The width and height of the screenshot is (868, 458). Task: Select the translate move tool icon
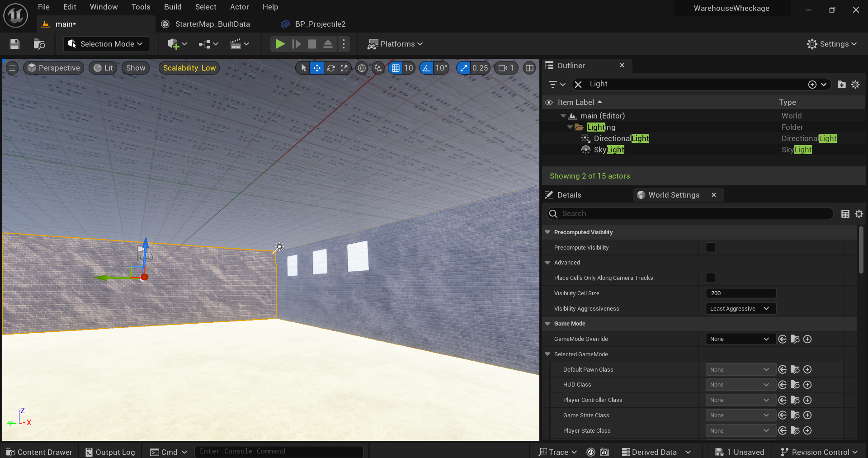click(317, 68)
